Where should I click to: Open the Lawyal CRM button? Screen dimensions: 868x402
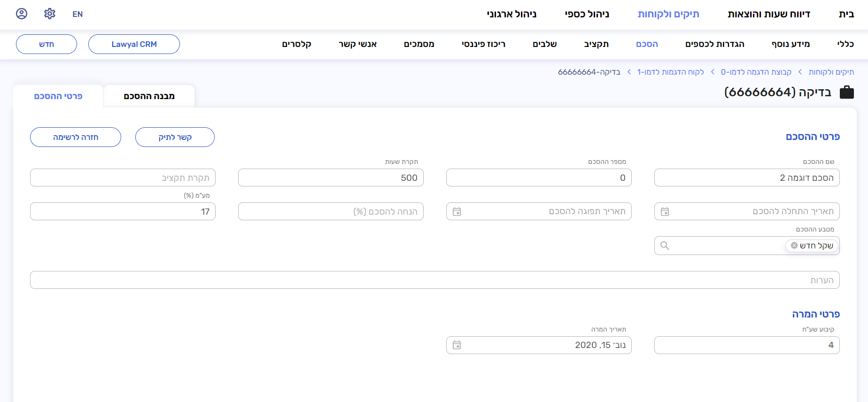pyautogui.click(x=134, y=44)
